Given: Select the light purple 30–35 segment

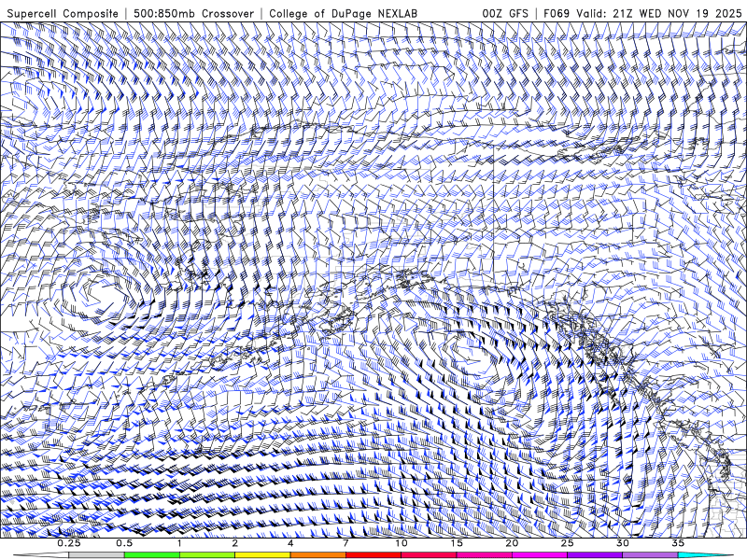Looking at the screenshot, I should tap(650, 555).
